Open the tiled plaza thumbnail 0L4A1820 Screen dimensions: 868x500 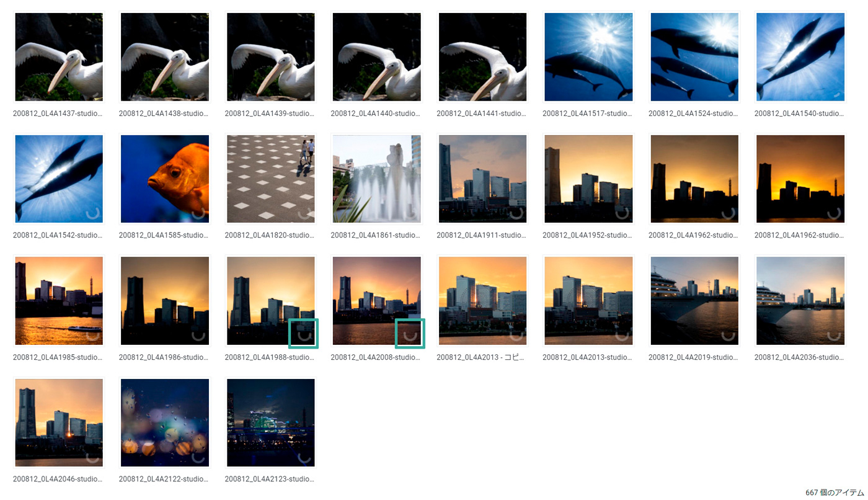pos(271,179)
